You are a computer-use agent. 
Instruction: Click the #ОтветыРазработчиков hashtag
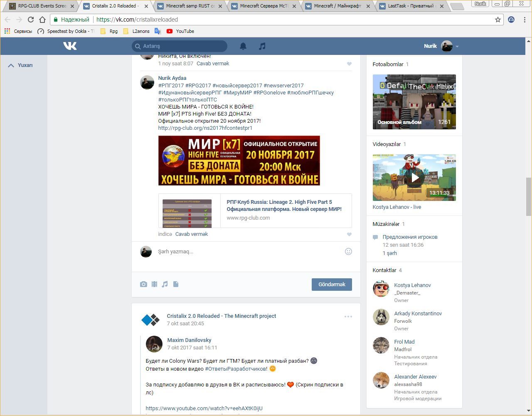coord(236,369)
